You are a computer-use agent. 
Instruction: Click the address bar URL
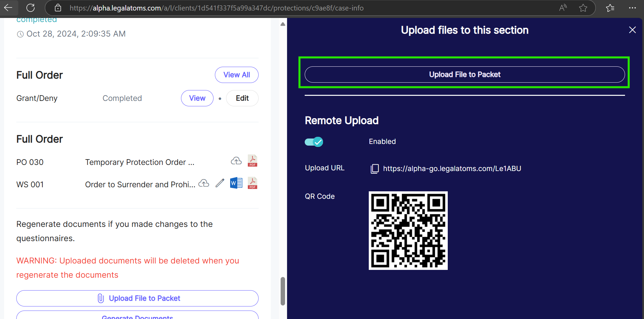click(x=217, y=8)
